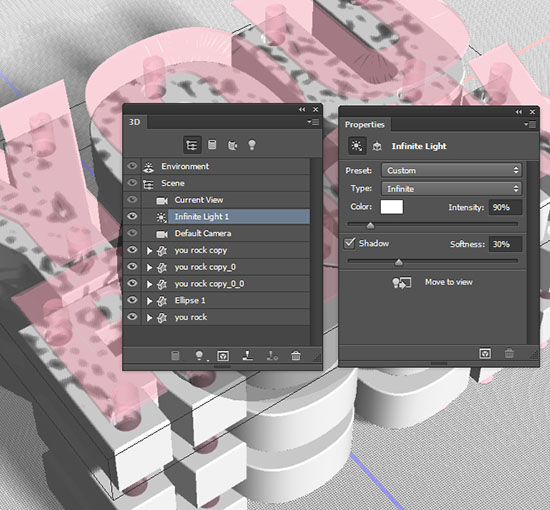Hide the you rock copy mesh
Image resolution: width=550 pixels, height=510 pixels.
[132, 249]
